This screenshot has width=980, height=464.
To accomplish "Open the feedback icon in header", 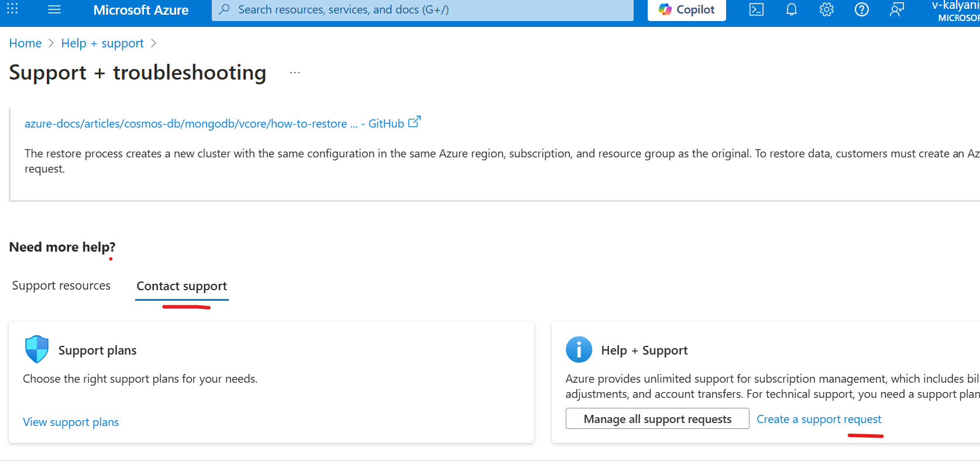I will (896, 9).
